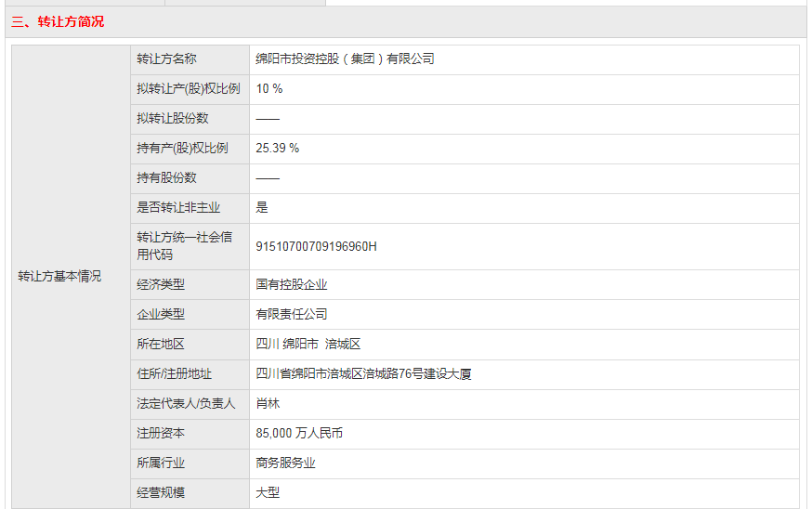Select the value 是 for non-core business
This screenshot has width=812, height=509.
262,208
